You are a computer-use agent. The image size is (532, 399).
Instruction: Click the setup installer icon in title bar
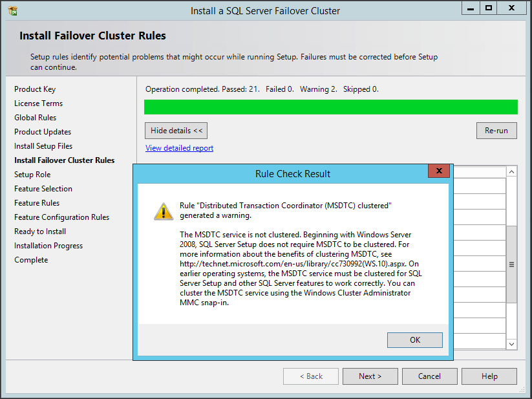click(12, 11)
